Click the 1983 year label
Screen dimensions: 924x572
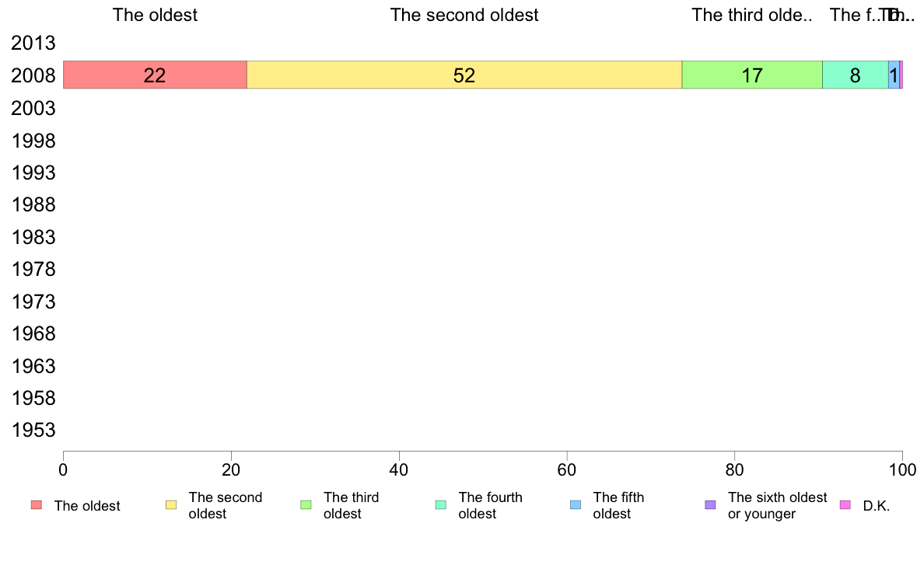click(x=33, y=237)
